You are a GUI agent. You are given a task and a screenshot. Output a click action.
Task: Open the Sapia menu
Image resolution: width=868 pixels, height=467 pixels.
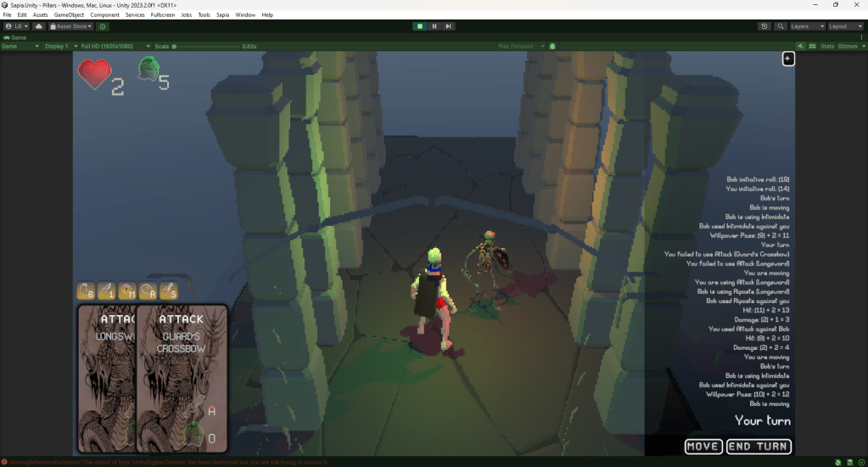tap(222, 15)
